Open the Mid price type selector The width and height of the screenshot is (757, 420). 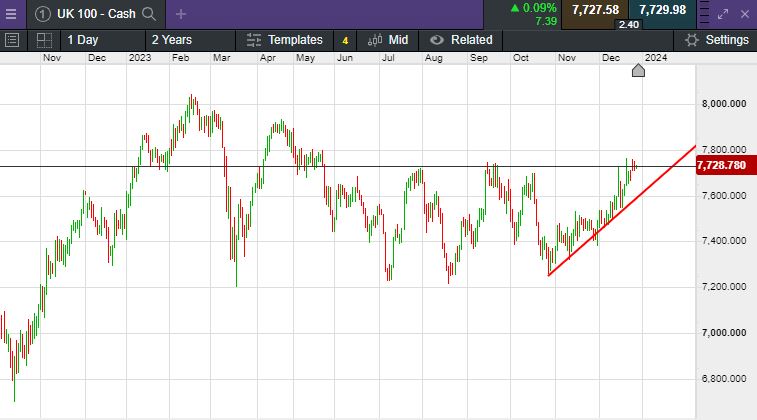coord(388,40)
